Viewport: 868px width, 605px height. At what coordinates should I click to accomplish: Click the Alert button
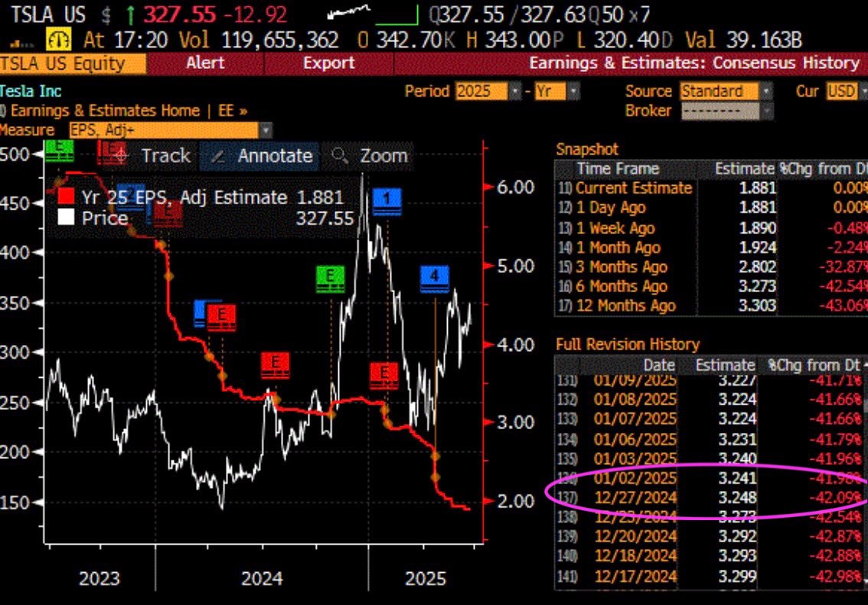[x=205, y=63]
